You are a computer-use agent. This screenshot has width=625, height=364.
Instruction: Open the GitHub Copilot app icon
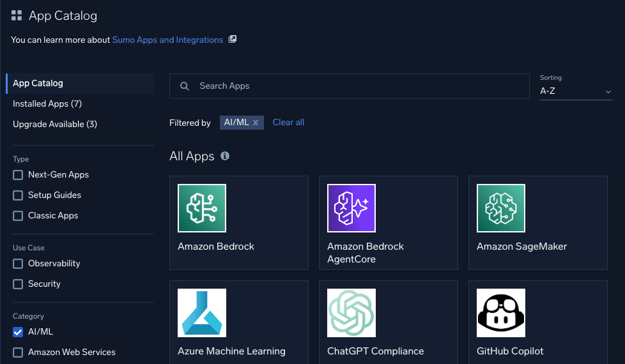coord(500,313)
